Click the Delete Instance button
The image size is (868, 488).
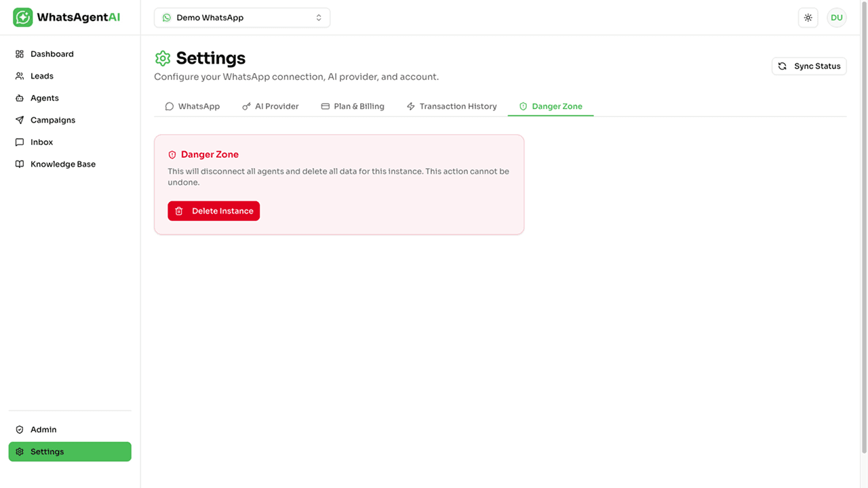point(214,211)
